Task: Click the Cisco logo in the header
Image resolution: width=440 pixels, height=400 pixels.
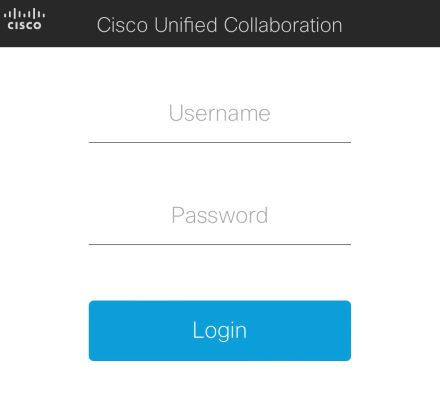Action: [24, 20]
